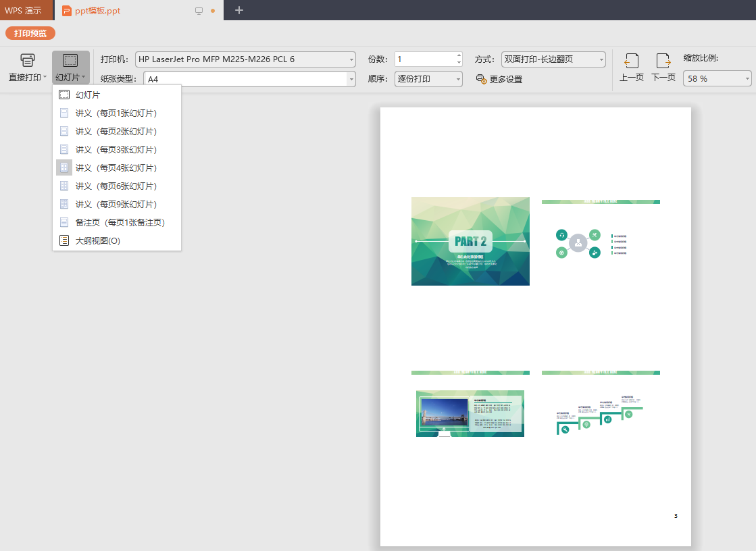This screenshot has width=756, height=551.
Task: Expand the 纸张类型 A4 paper type dropdown
Action: [351, 79]
